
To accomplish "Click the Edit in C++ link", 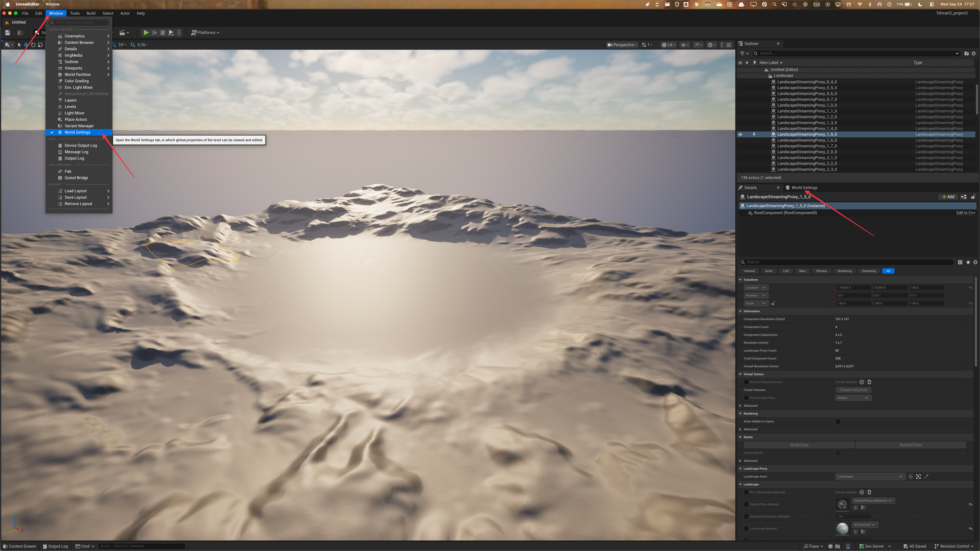I will [966, 213].
